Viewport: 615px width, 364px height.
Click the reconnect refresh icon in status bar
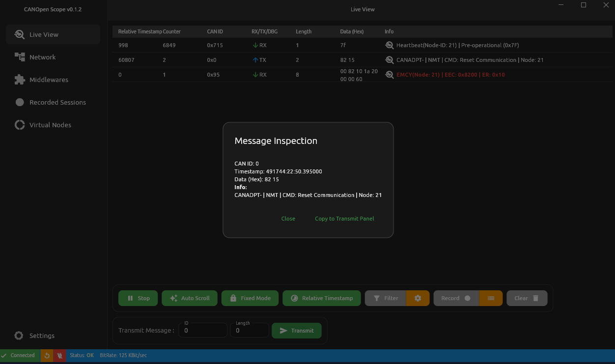pyautogui.click(x=47, y=355)
